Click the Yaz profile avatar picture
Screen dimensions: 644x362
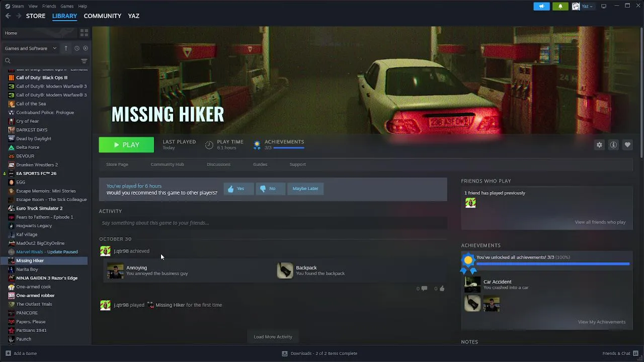click(576, 7)
